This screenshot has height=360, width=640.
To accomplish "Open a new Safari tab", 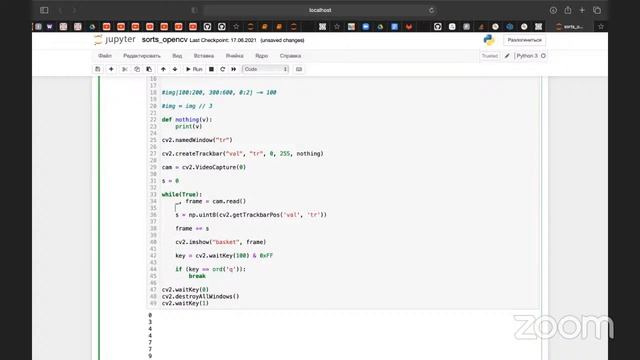I will click(x=582, y=10).
